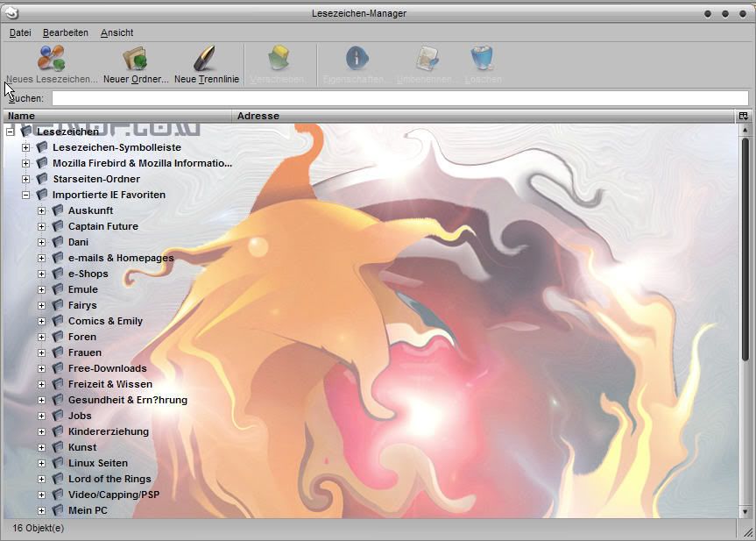Expand the e-Shops folder
This screenshot has height=541, width=756.
(41, 274)
